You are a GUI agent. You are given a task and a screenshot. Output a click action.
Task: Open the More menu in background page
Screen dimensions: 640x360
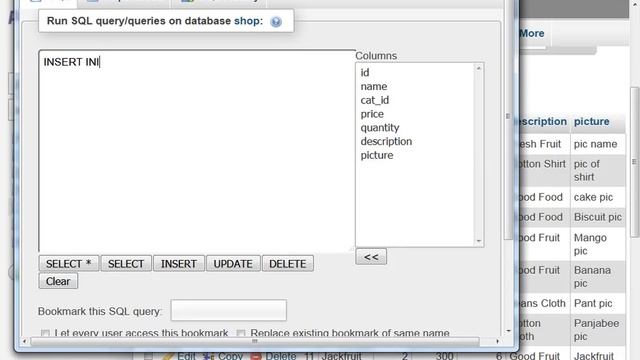coord(532,33)
